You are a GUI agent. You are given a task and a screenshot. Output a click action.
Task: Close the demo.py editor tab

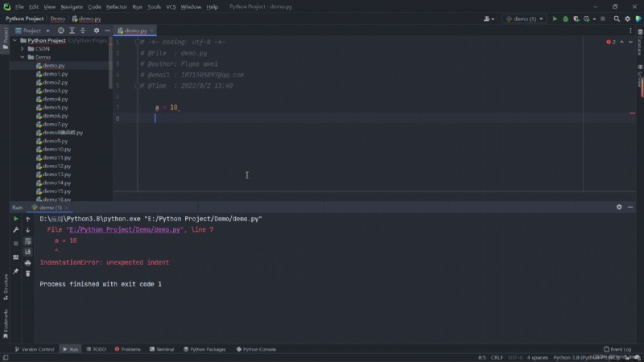[x=151, y=31]
